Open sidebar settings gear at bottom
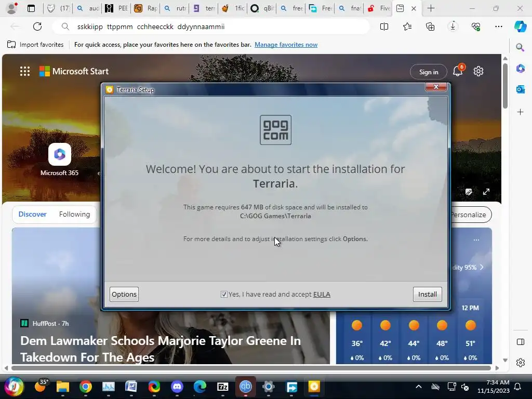Screen dimensions: 532x399 [520, 363]
